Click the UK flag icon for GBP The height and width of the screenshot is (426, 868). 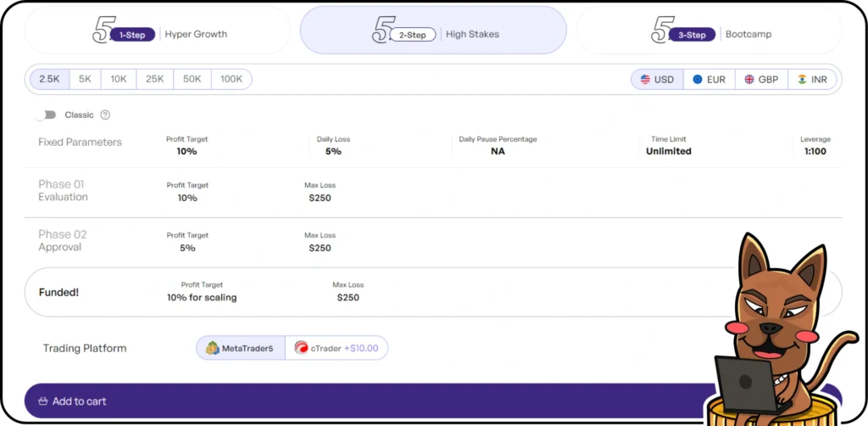(749, 80)
